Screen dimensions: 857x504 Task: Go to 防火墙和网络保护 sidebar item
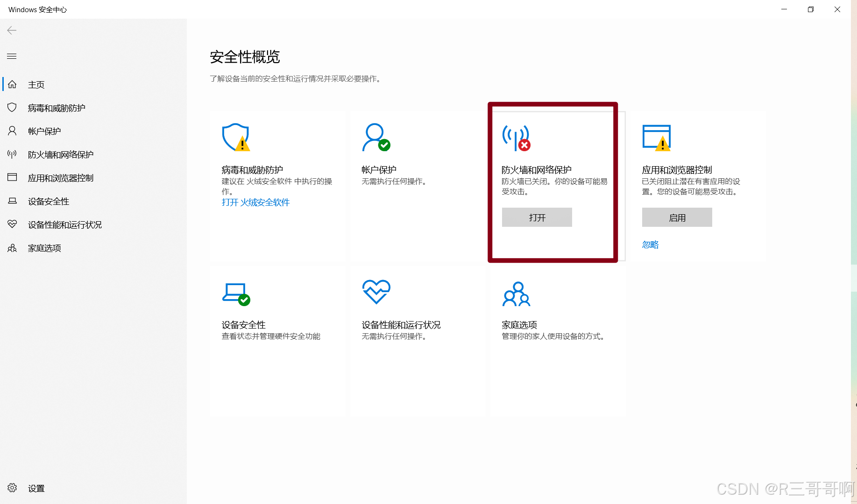[61, 154]
